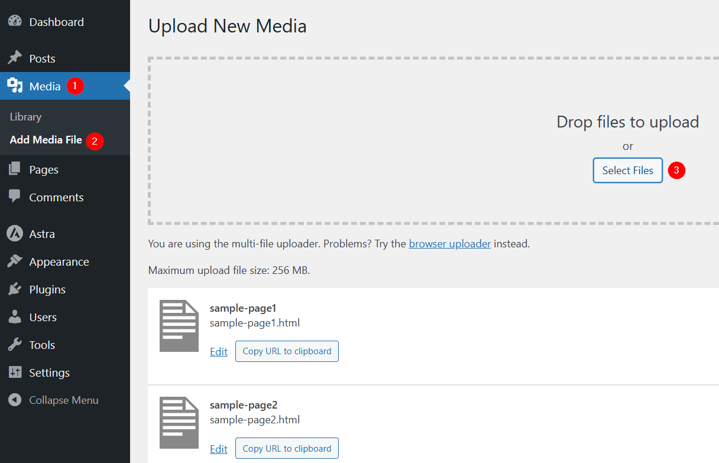719x463 pixels.
Task: Click the sample-page1 title text
Action: [x=243, y=308]
